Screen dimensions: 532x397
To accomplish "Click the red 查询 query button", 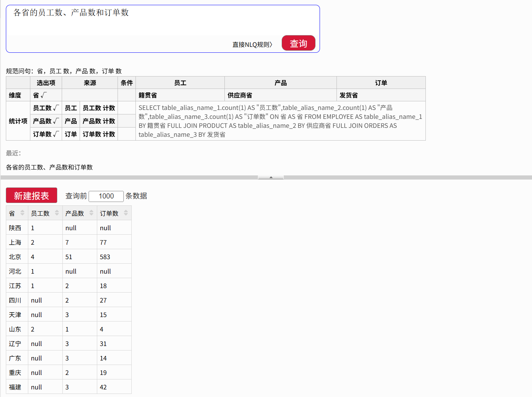I will (x=298, y=43).
